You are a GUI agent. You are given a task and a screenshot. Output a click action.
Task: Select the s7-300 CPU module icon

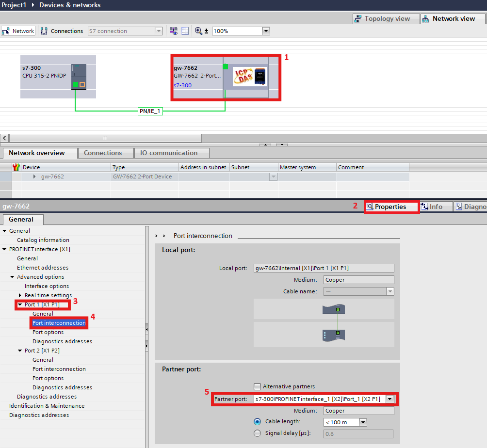click(79, 77)
